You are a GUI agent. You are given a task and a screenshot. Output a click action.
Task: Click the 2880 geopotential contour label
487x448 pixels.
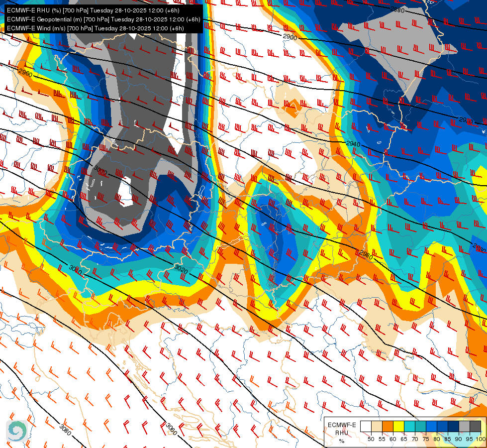[397, 10]
